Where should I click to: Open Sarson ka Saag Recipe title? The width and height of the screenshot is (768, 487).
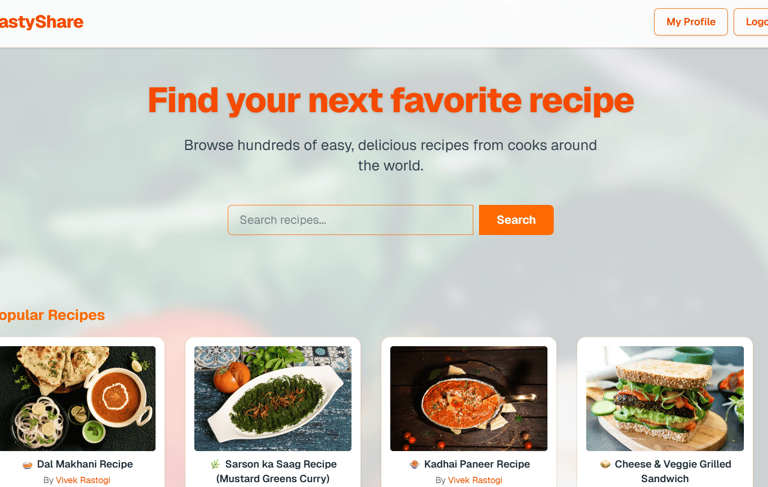coord(281,464)
